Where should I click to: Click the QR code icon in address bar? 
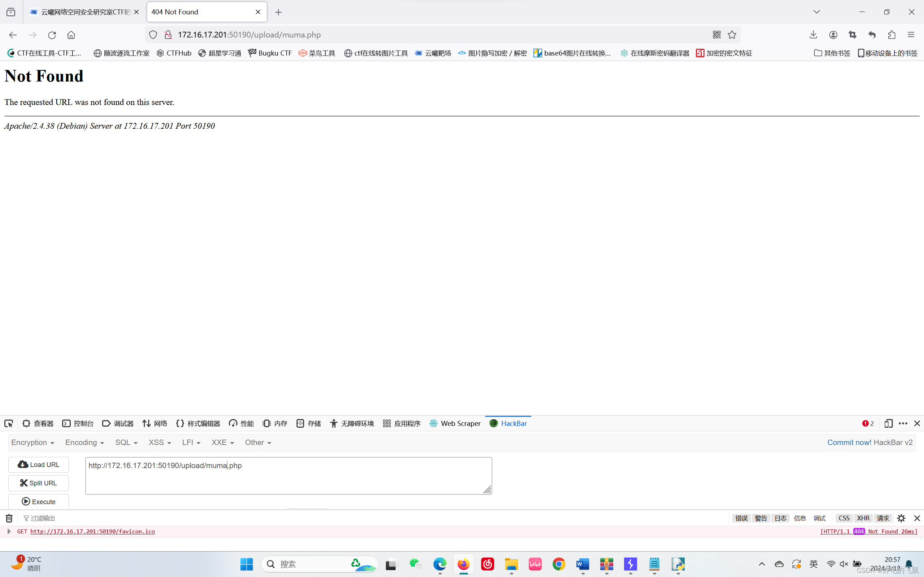[x=716, y=35]
